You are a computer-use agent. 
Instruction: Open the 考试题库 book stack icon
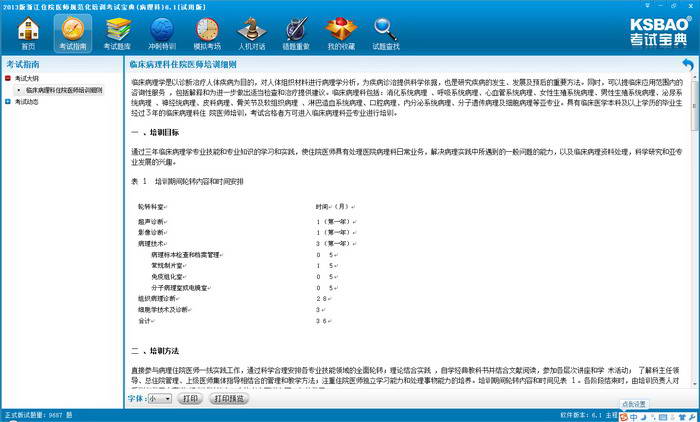tap(118, 29)
